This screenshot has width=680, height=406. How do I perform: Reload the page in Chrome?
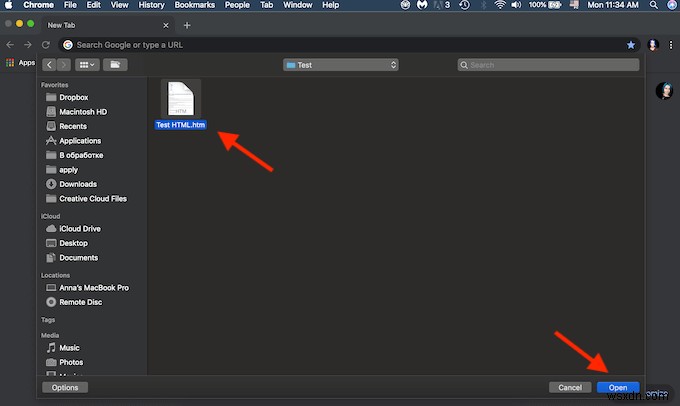[46, 45]
